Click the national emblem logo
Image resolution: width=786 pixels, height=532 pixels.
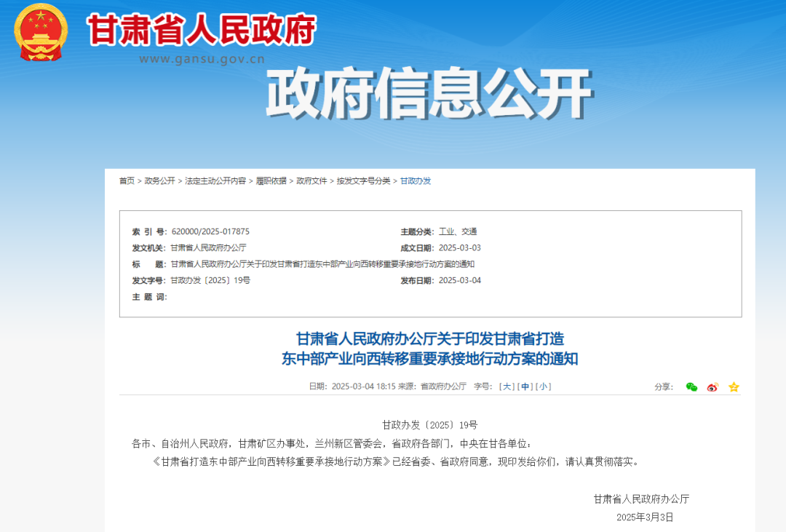pyautogui.click(x=41, y=33)
